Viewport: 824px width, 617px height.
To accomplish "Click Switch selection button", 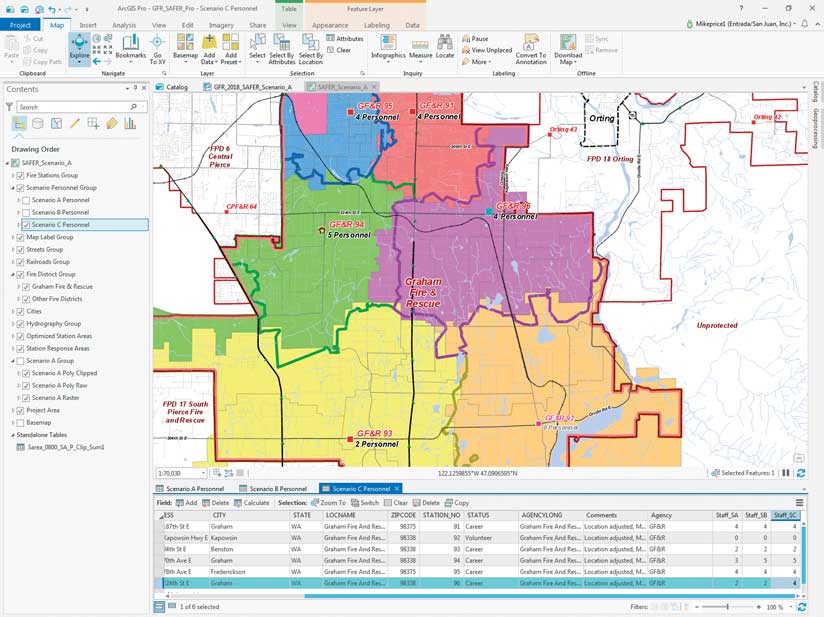I will click(x=364, y=503).
